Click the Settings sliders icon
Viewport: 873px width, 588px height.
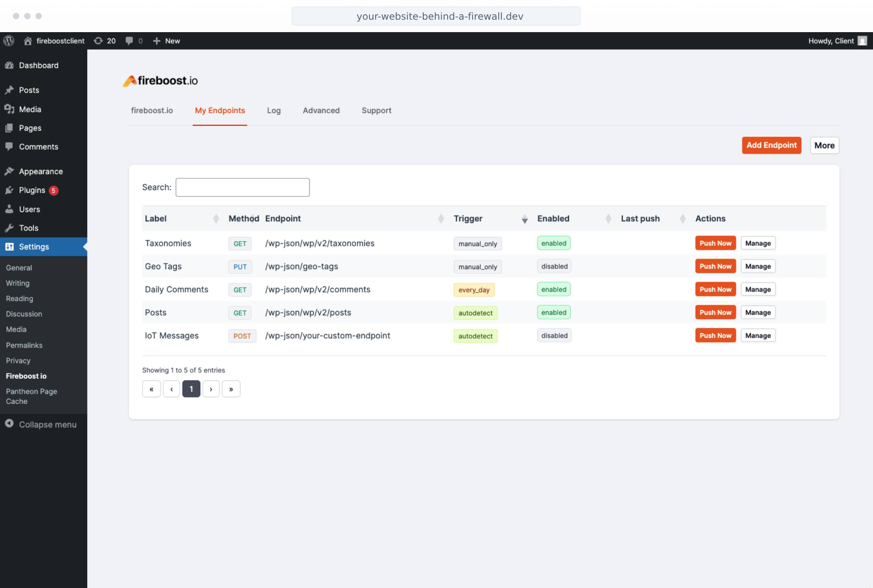pos(9,247)
